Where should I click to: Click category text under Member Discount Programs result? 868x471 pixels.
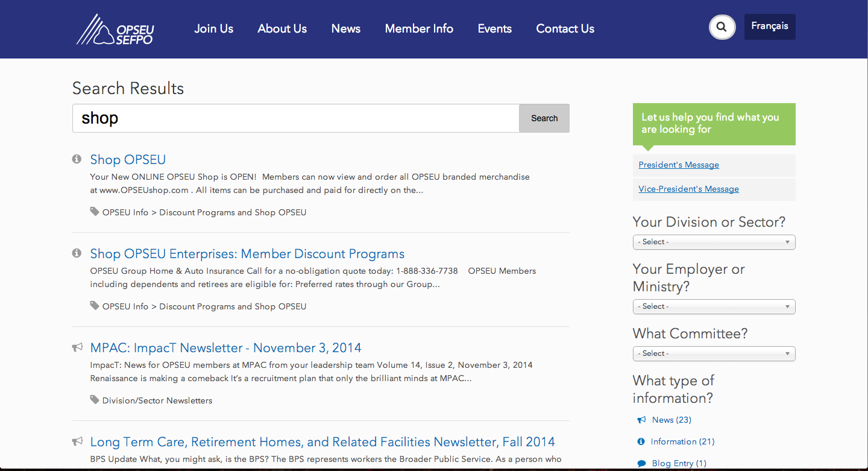[x=204, y=306]
